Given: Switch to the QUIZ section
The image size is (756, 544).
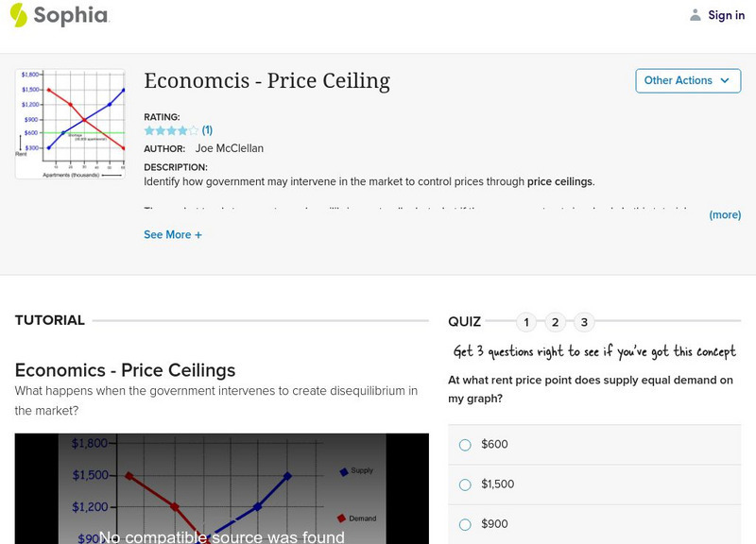Looking at the screenshot, I should pos(466,320).
